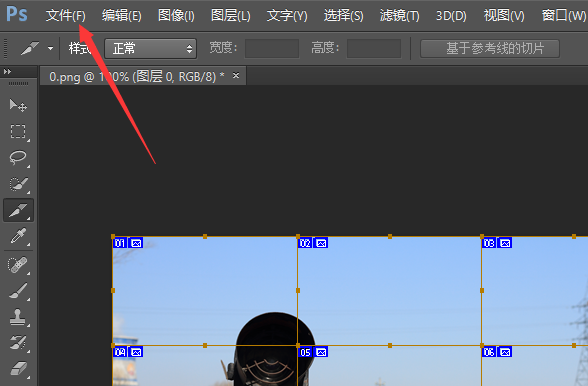The height and width of the screenshot is (386, 588).
Task: Click the image-type icon beside slice 02
Action: click(x=321, y=243)
